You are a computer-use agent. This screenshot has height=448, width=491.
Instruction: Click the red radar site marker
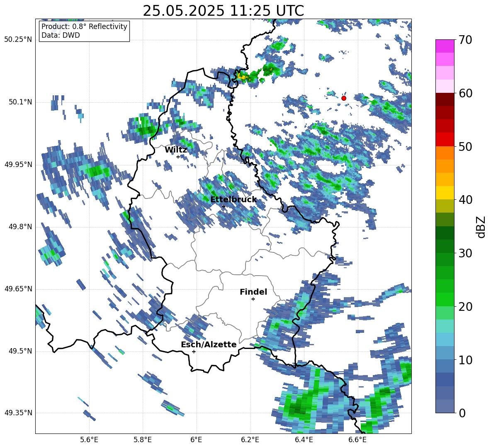coord(343,98)
